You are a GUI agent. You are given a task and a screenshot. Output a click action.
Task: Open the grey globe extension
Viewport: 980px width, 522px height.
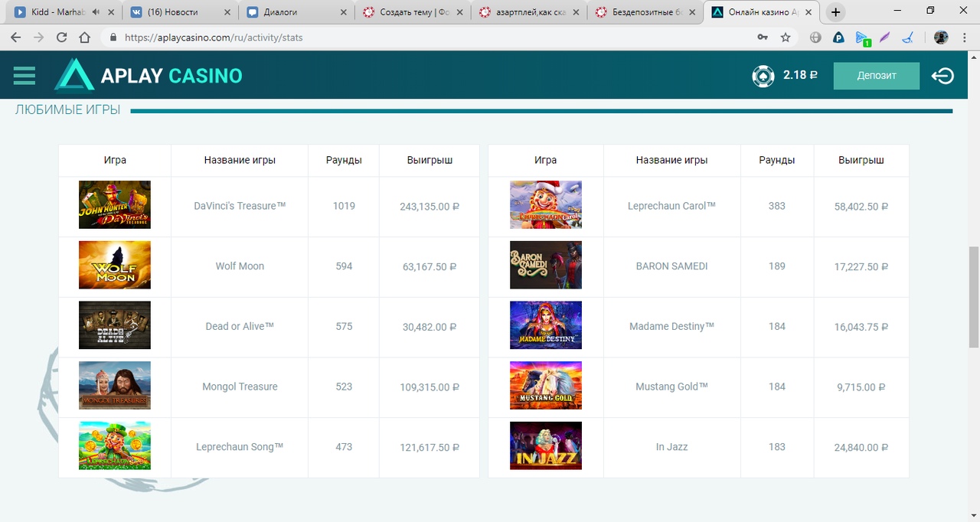coord(815,38)
